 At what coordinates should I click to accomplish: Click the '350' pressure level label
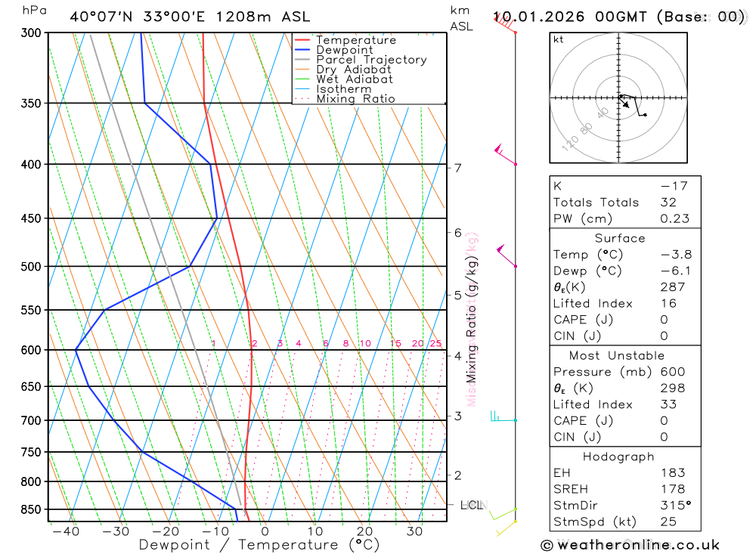pyautogui.click(x=32, y=104)
